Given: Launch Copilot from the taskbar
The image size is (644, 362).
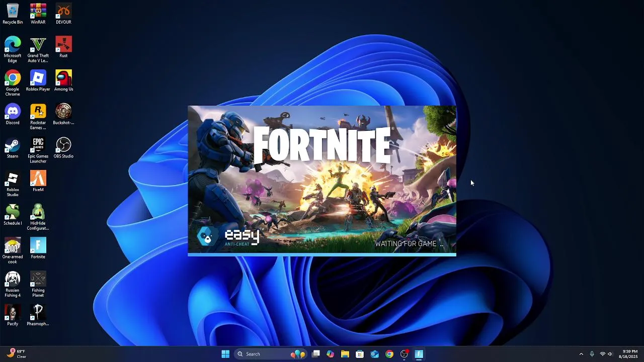Looking at the screenshot, I should pos(330,354).
